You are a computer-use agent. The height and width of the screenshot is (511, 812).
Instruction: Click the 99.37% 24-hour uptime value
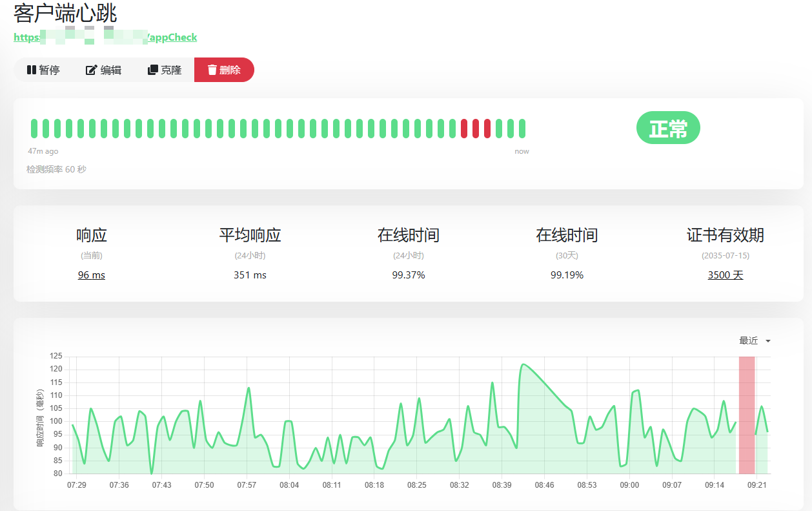(x=408, y=275)
